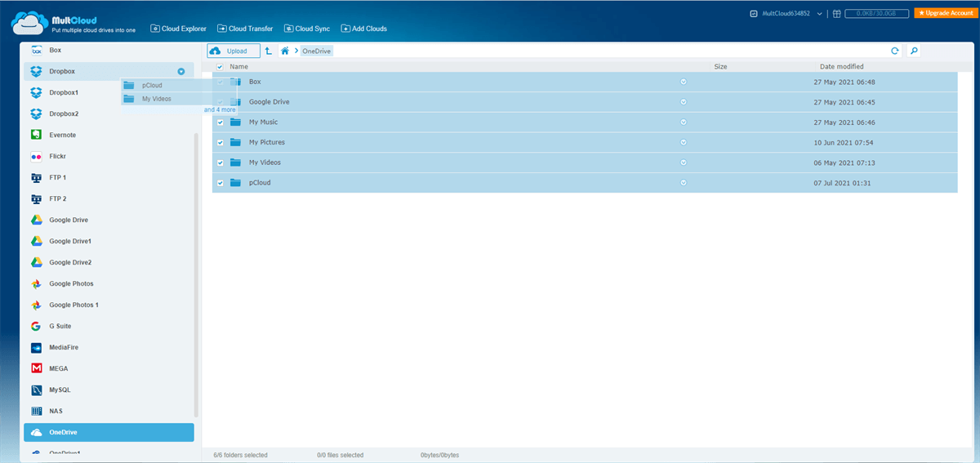Open the My Music row options dropdown
The image size is (980, 463).
pos(684,122)
